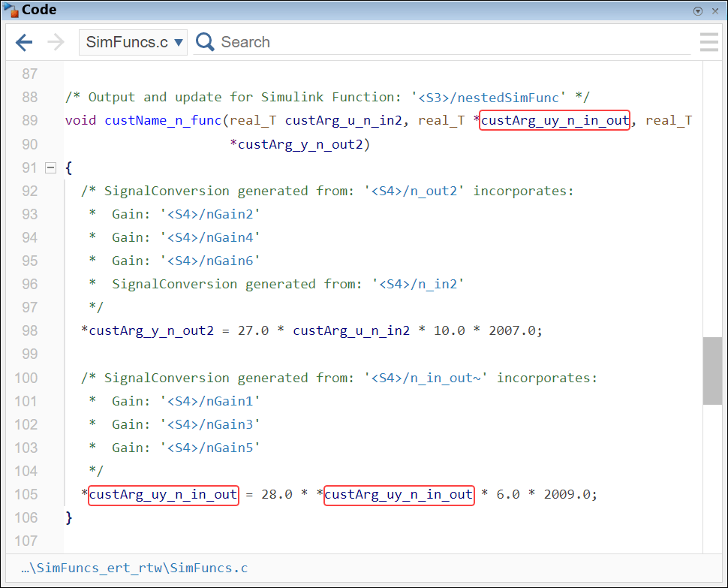Select highlighted custArg_uy_n_in_out in function signature
Viewport: 728px width, 588px height.
point(554,120)
